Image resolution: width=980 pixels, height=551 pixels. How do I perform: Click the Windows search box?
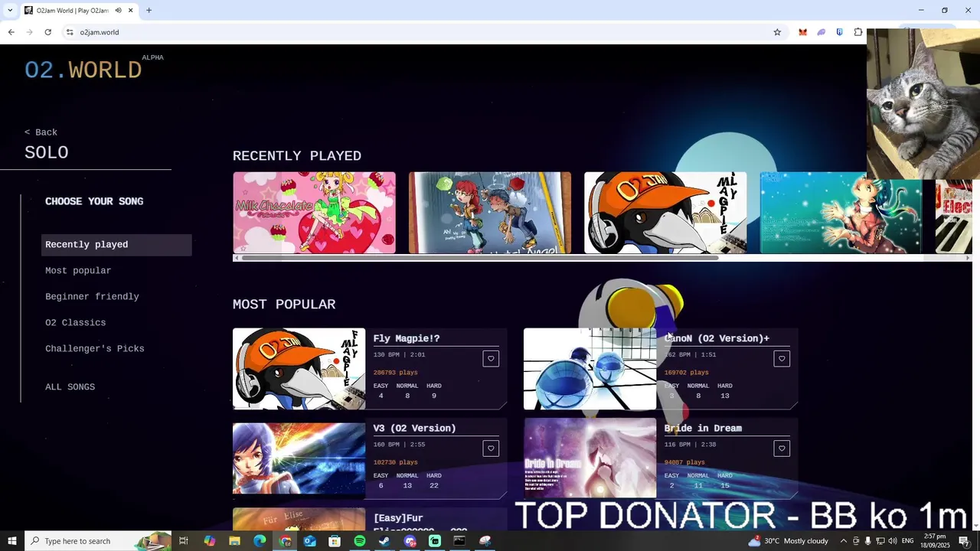tap(100, 541)
